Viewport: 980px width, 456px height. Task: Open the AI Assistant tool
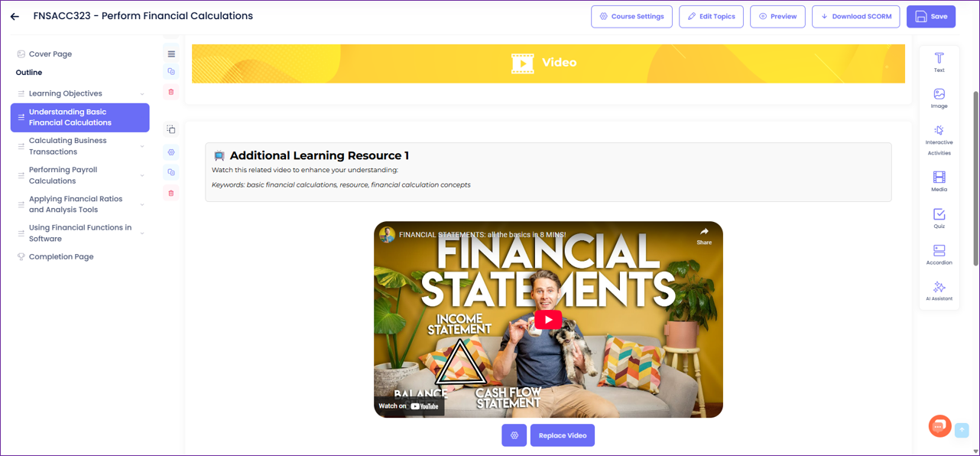[939, 291]
